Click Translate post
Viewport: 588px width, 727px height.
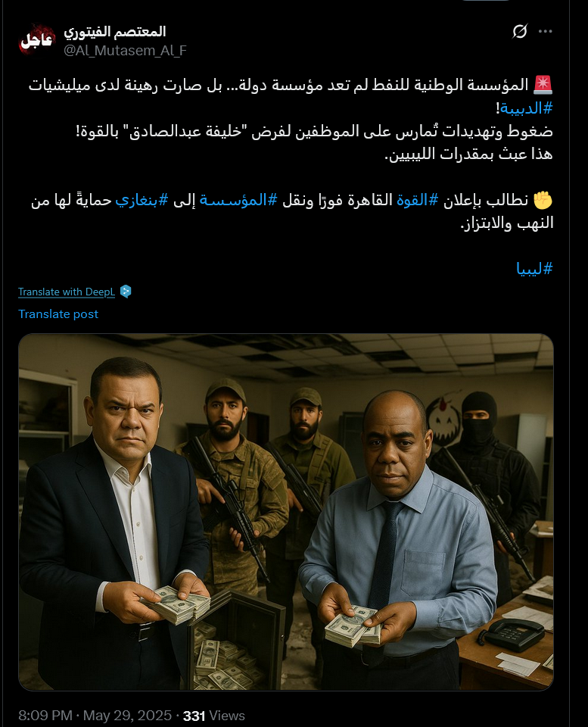coord(58,314)
